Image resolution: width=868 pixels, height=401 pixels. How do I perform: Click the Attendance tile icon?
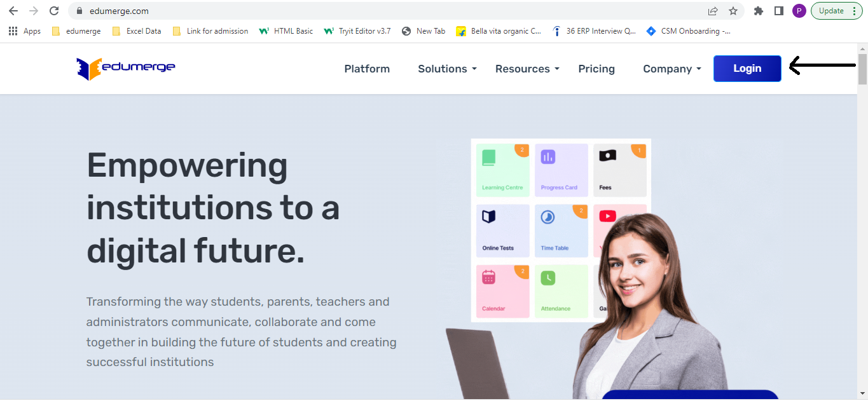[548, 278]
